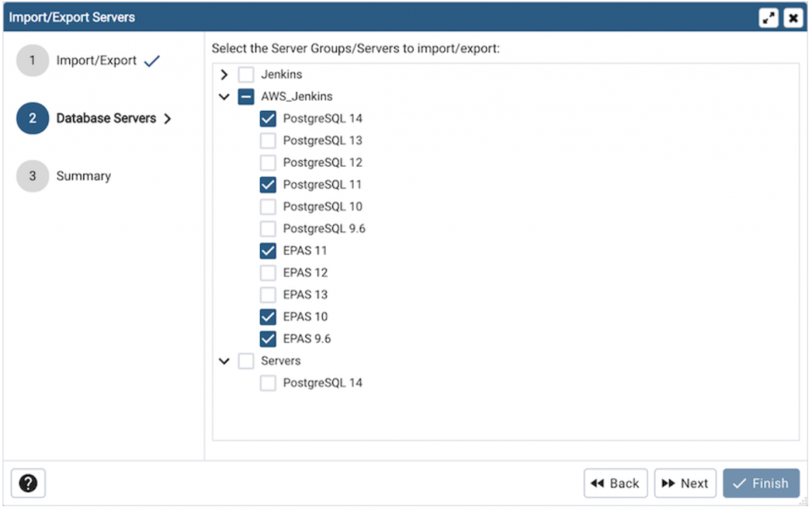Click the rewind icon in Back button

coord(599,483)
